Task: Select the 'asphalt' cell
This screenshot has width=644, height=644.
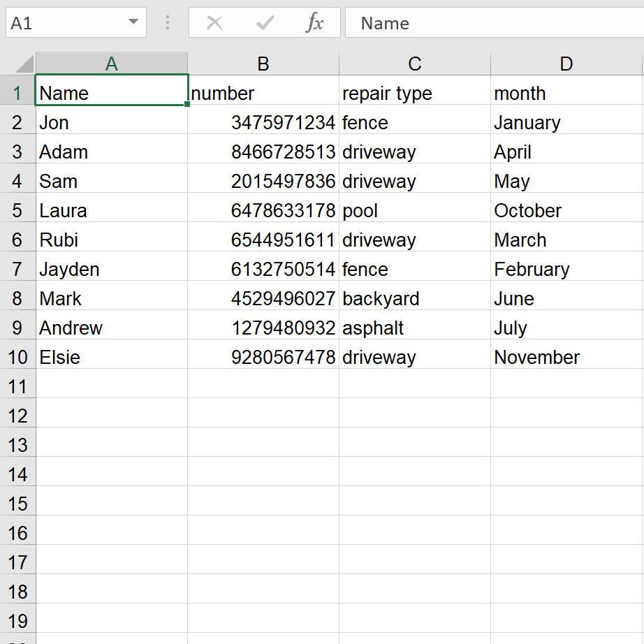Action: pos(415,325)
